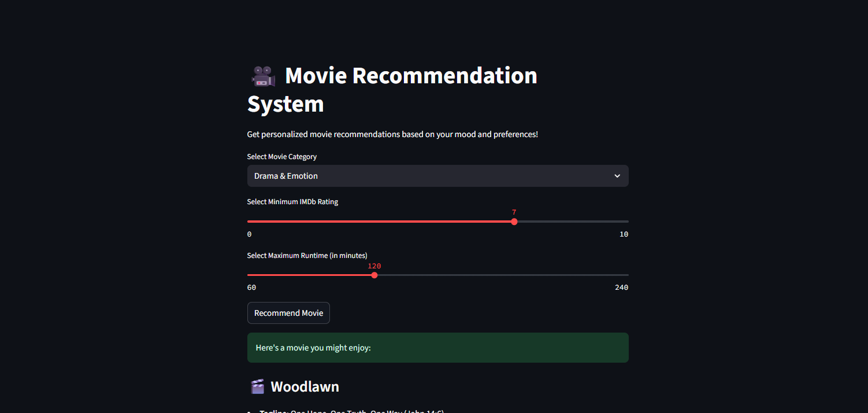Click the "Select Movie Category" label
Viewport: 868px width, 413px height.
tap(282, 157)
